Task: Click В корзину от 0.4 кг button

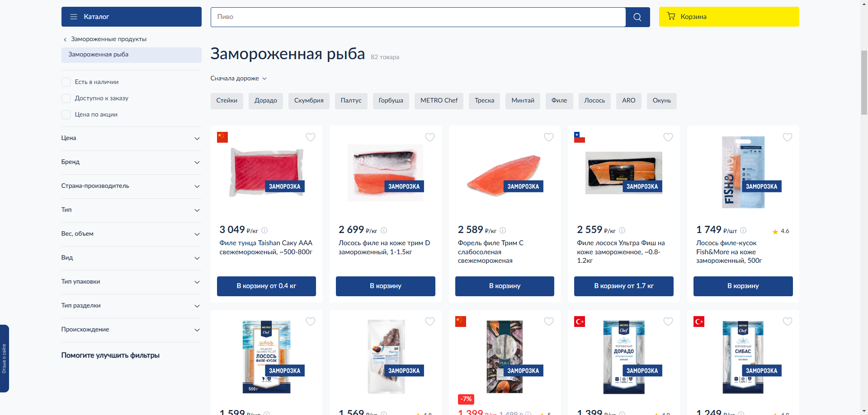Action: pos(266,286)
